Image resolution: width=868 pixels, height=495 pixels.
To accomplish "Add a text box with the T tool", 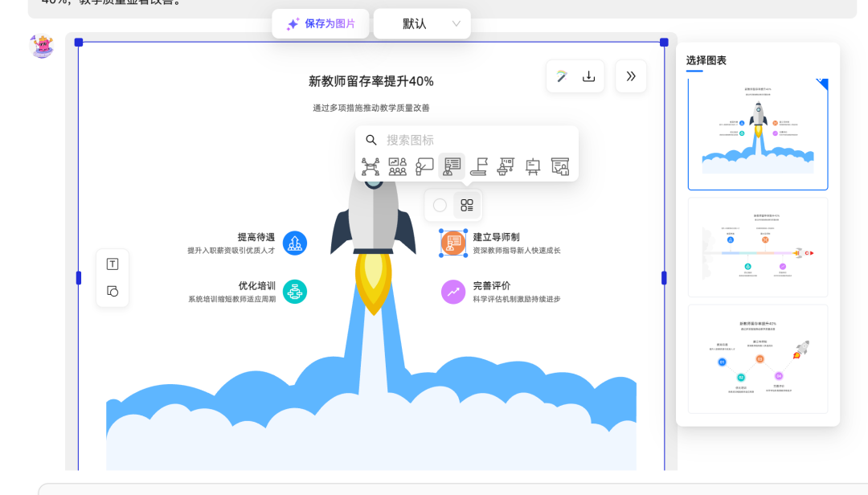I will [x=113, y=264].
